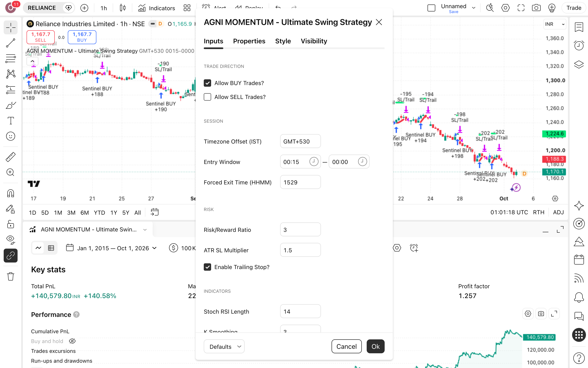Click the 1,167.7 BUY button
588x368 pixels.
point(82,37)
